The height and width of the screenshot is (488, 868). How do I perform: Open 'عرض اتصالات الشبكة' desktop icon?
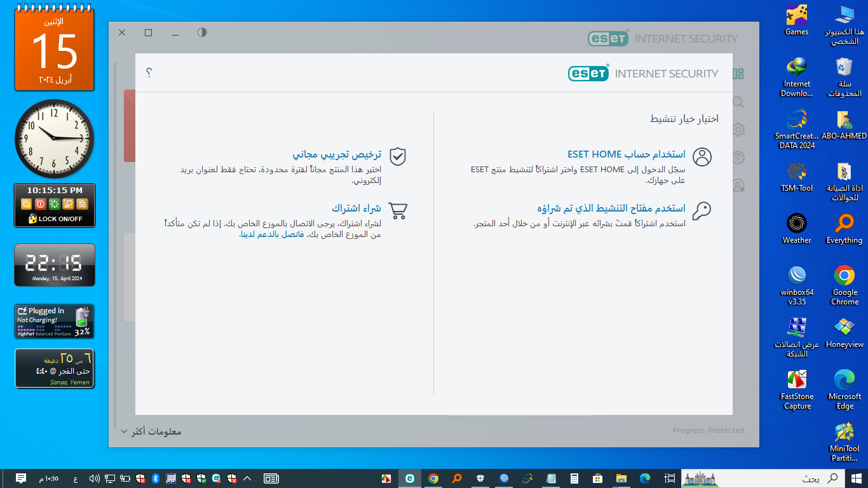point(797,338)
